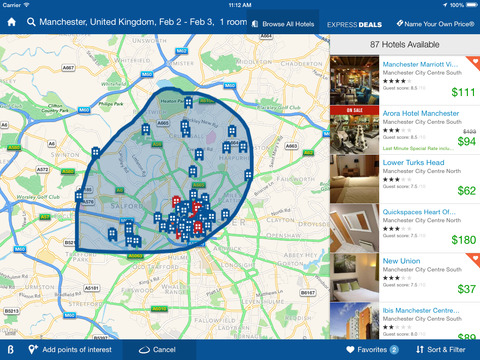The height and width of the screenshot is (360, 480).
Task: Tap hotel pin on boundary near A576
Action: click(x=79, y=196)
